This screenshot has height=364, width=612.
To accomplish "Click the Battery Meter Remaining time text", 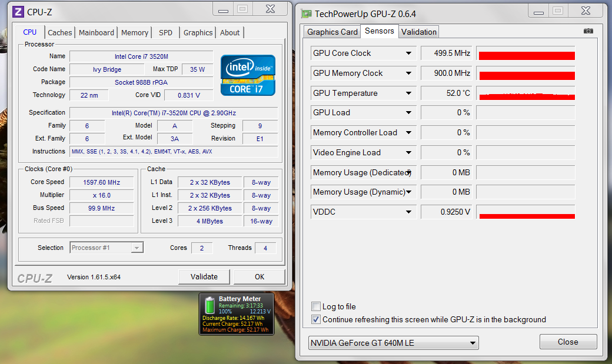I will [x=241, y=305].
